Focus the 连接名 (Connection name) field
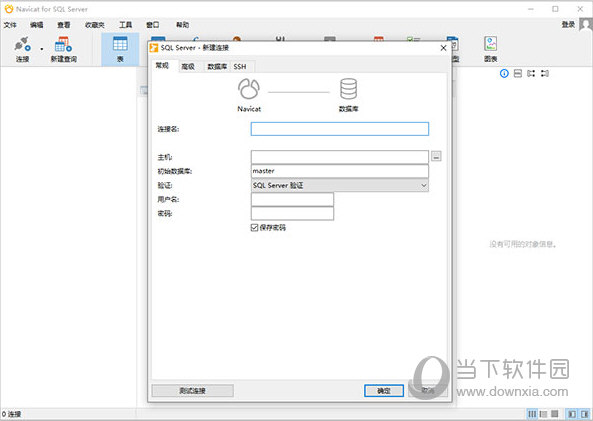 pyautogui.click(x=340, y=129)
